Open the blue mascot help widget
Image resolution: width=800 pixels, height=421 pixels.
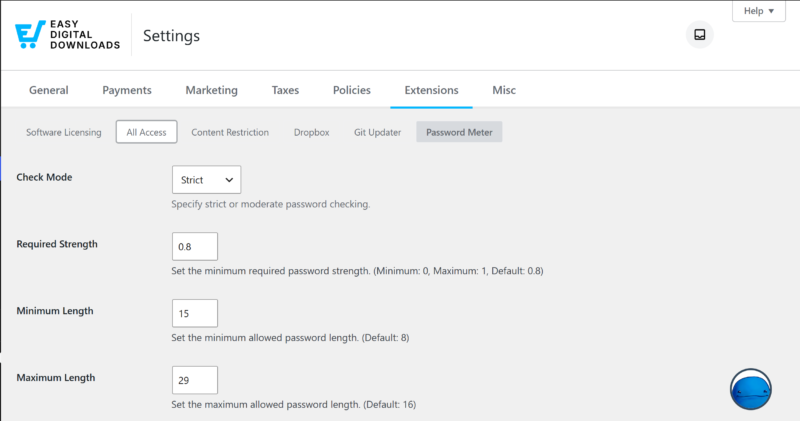[751, 389]
